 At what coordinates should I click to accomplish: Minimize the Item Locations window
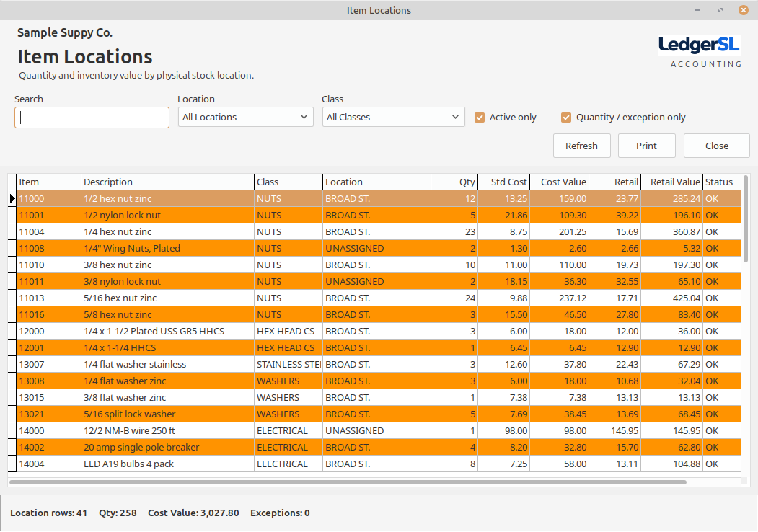pos(697,10)
